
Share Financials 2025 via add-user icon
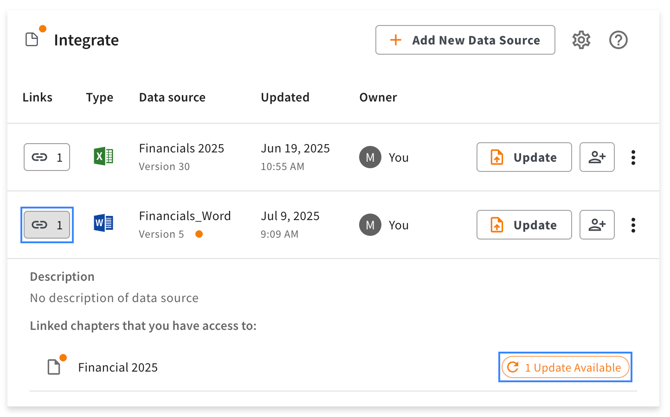click(x=597, y=157)
